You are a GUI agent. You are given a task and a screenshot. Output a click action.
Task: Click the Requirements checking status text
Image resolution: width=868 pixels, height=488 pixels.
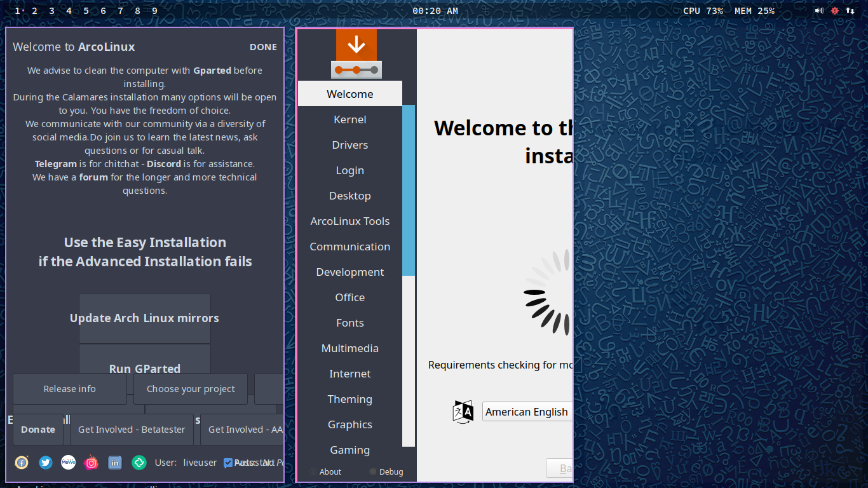pyautogui.click(x=501, y=365)
